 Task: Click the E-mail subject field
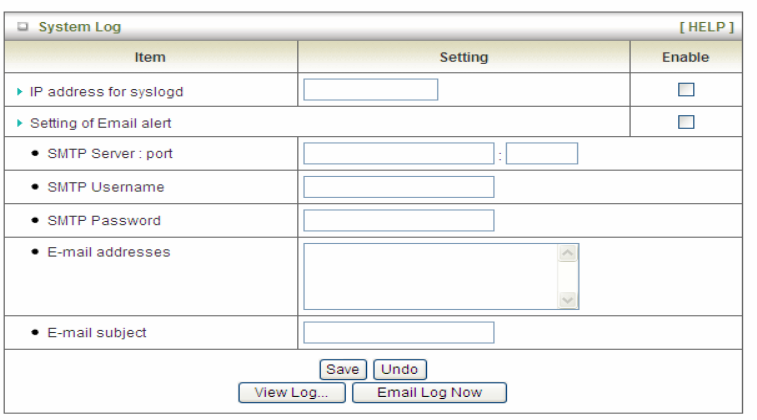398,332
